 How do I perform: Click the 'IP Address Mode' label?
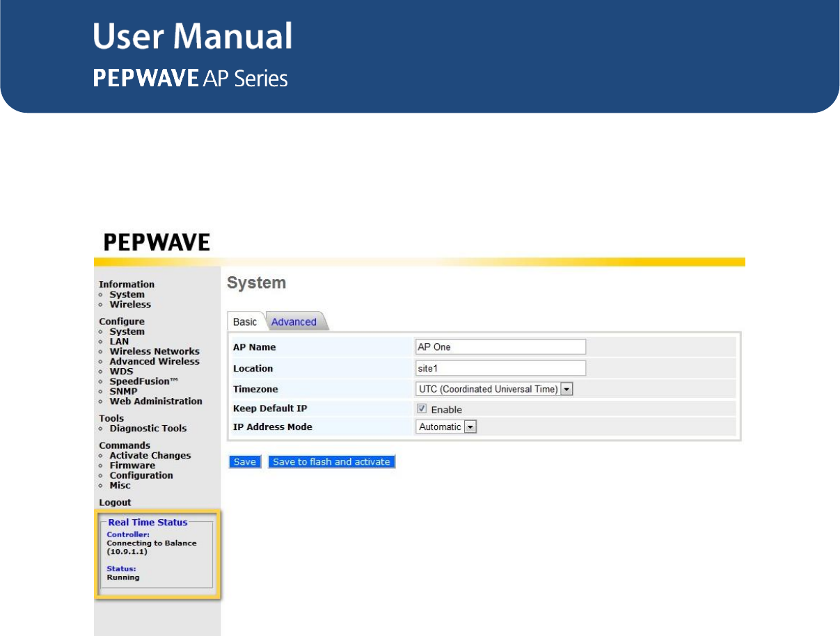(272, 427)
